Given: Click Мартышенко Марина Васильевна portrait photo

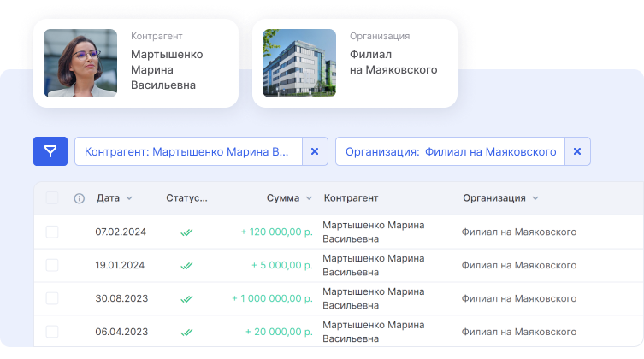Looking at the screenshot, I should (80, 63).
